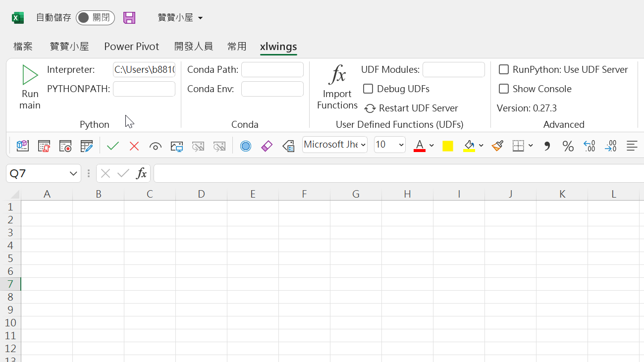Select row 1 header
Screen dimensions: 644x362
tap(10, 207)
